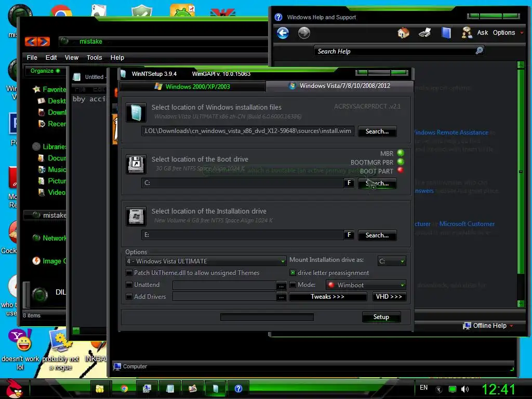Click the MBR green status light
Viewport: 532px width, 399px height.
point(401,153)
